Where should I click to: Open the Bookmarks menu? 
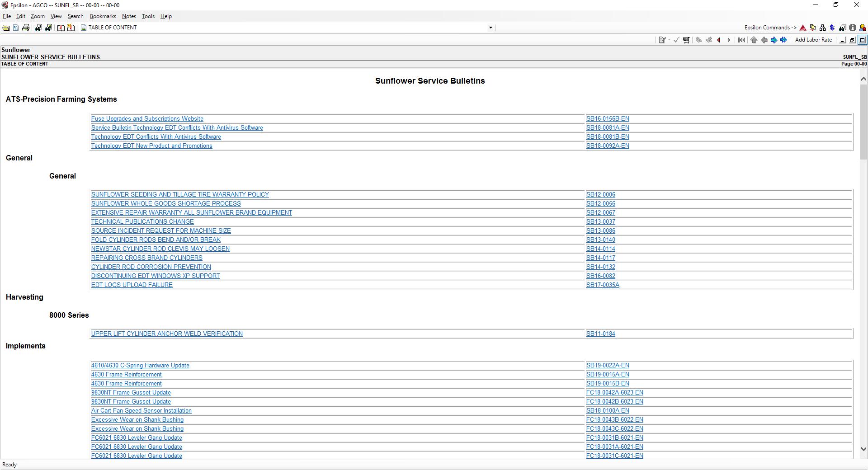point(103,16)
